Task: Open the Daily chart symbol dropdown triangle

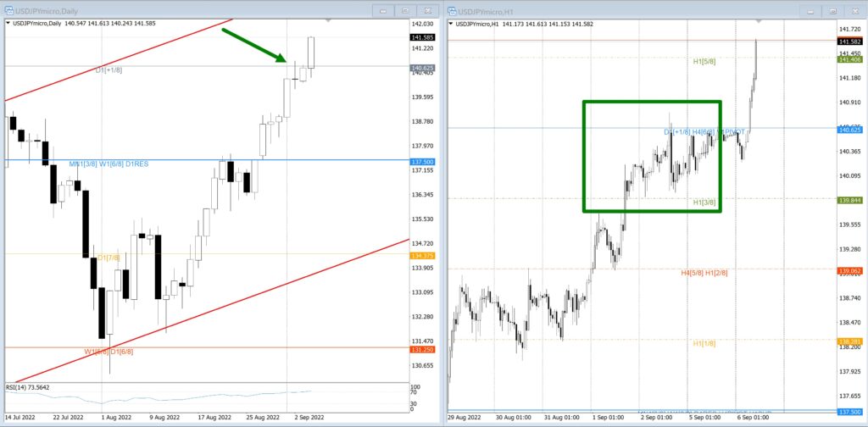Action: coord(8,24)
